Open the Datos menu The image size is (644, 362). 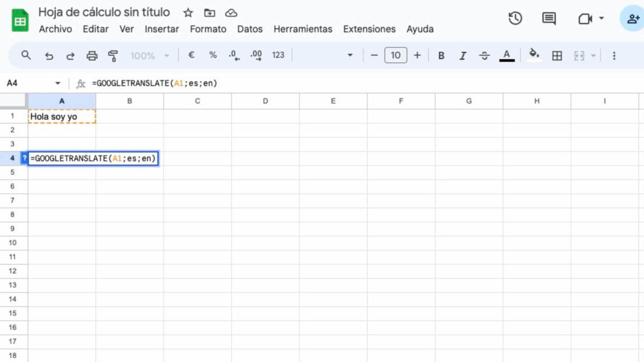[250, 29]
